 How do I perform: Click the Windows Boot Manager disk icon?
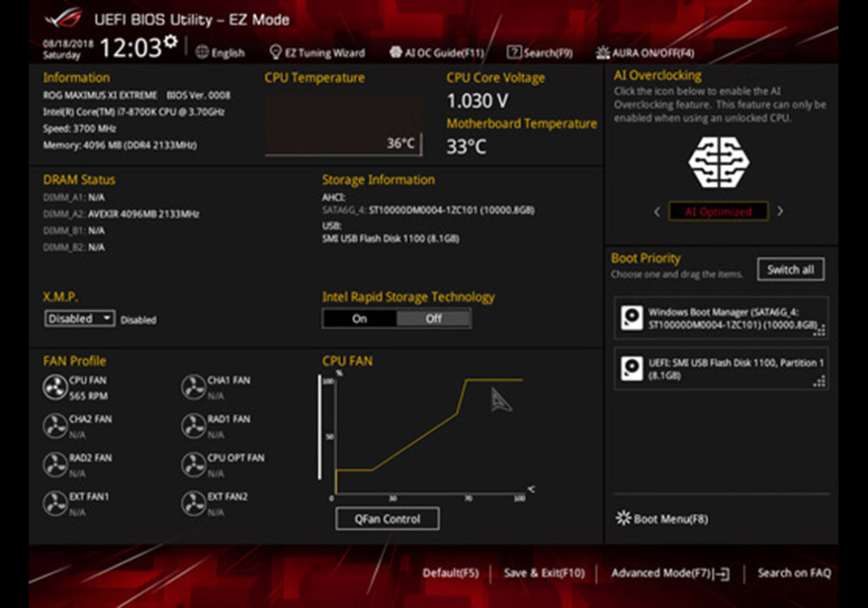[x=631, y=318]
